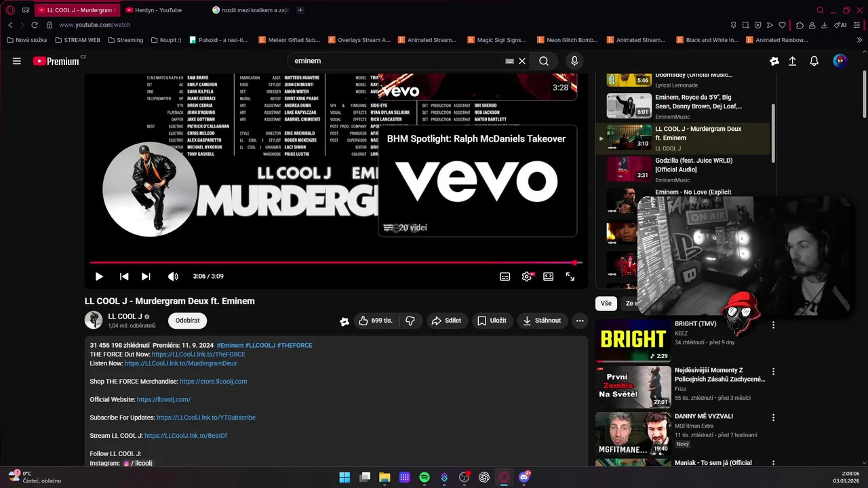Reload the page
Viewport: 868px width, 488px height.
tap(35, 25)
